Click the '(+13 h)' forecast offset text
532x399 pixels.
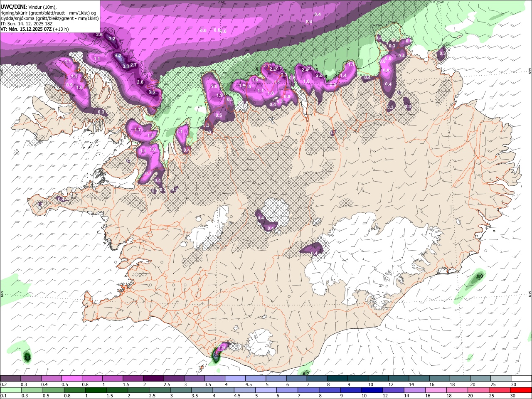(x=61, y=29)
